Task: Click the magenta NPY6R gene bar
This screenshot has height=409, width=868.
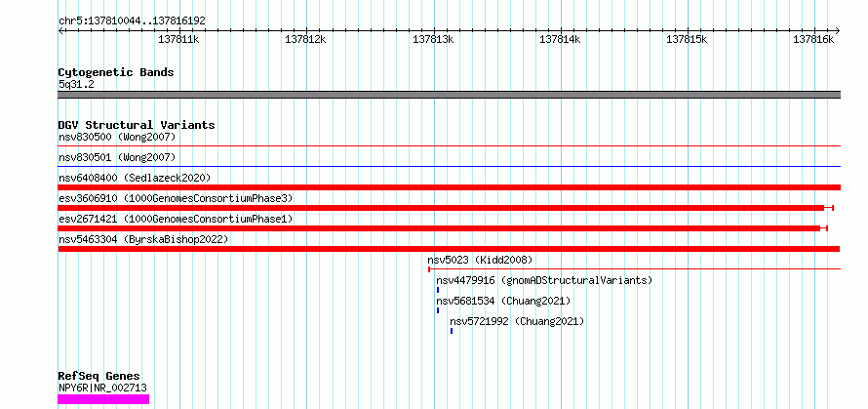Action: click(x=103, y=399)
